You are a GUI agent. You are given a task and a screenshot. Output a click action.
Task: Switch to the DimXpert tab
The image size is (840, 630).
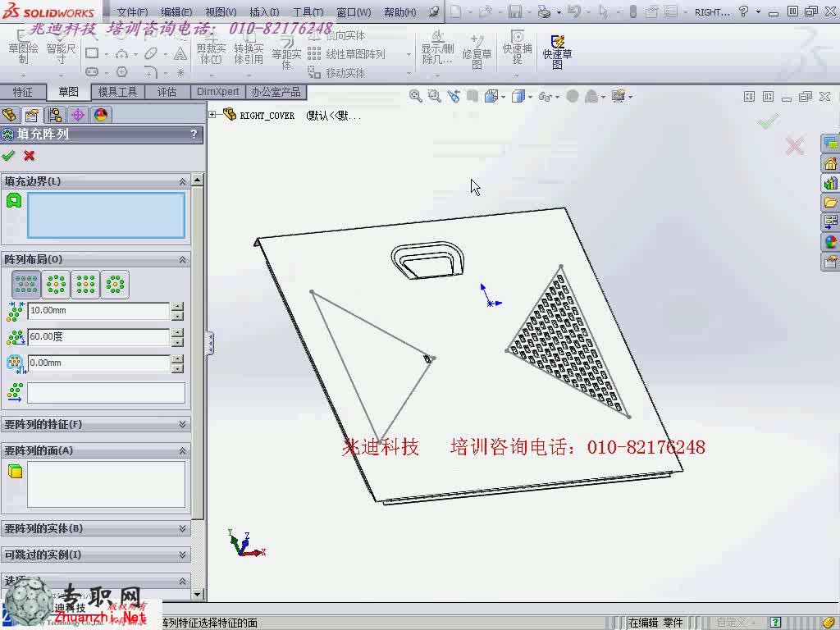click(x=217, y=92)
